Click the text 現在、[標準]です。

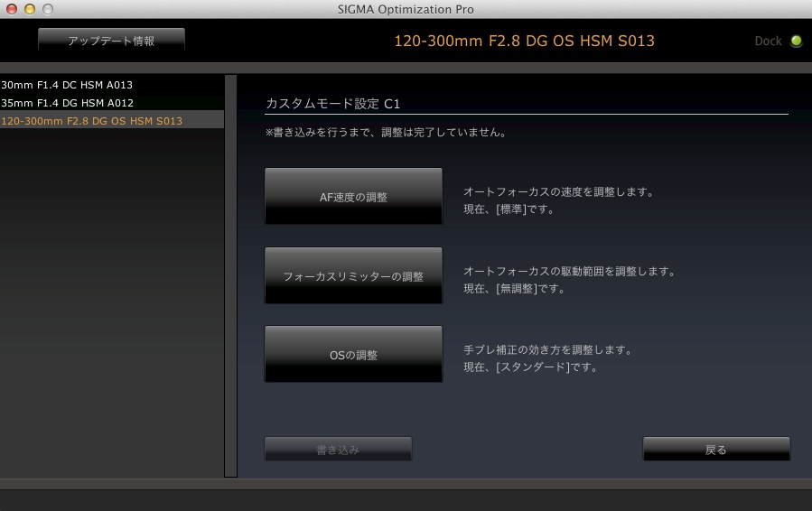509,209
